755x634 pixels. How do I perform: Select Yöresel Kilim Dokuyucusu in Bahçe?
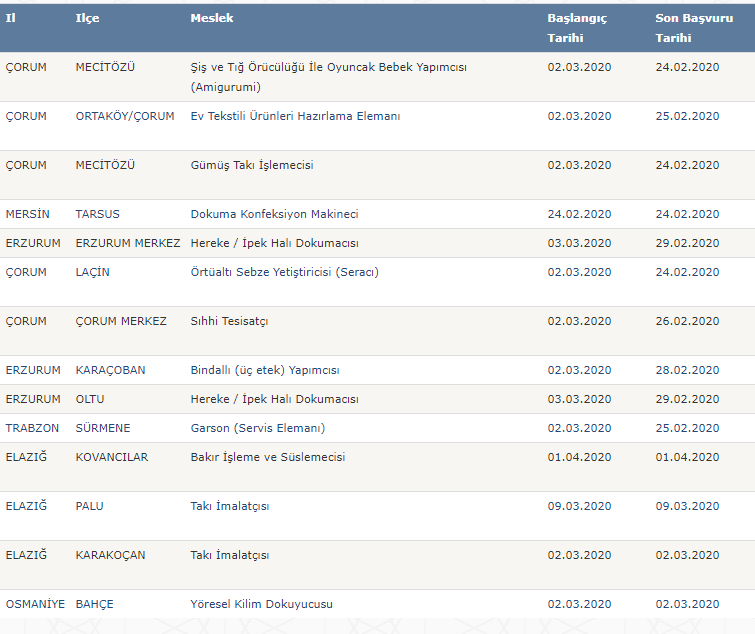[x=261, y=604]
